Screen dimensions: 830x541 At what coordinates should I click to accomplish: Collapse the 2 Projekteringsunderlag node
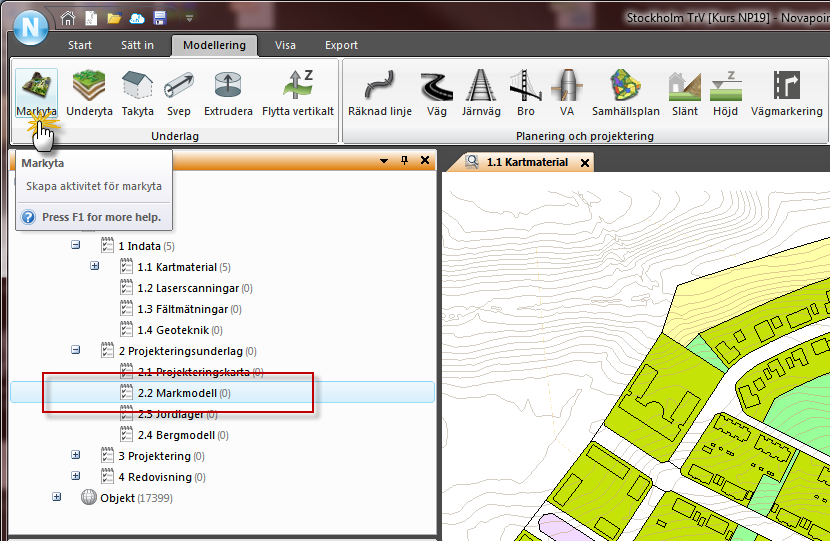tap(76, 350)
